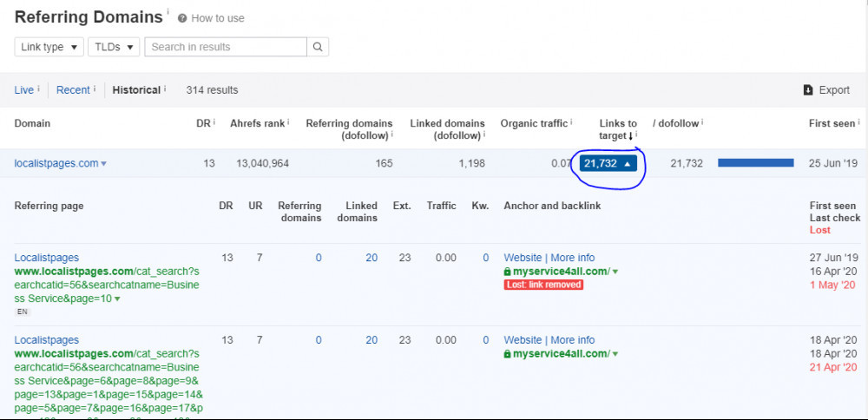Click the Lost: link removed badge
Screen dimensions: 868x420
point(543,285)
